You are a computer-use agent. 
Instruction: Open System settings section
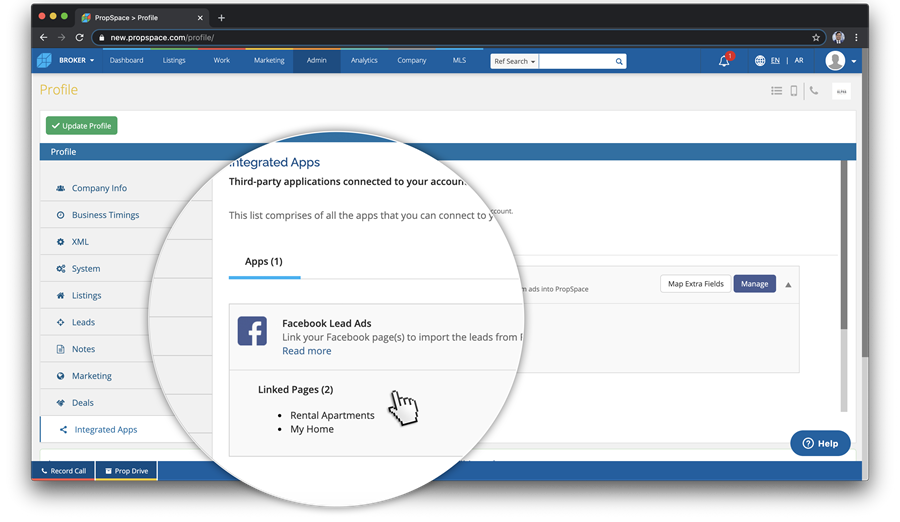(86, 268)
